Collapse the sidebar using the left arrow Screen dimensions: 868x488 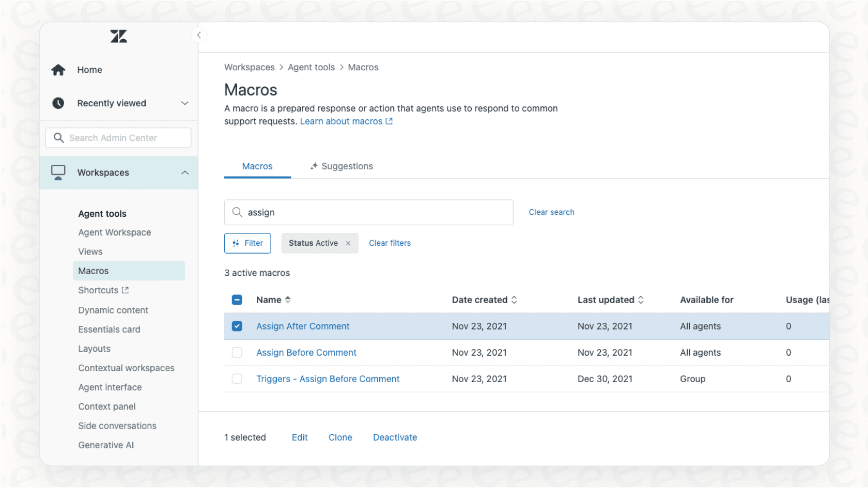click(x=199, y=35)
